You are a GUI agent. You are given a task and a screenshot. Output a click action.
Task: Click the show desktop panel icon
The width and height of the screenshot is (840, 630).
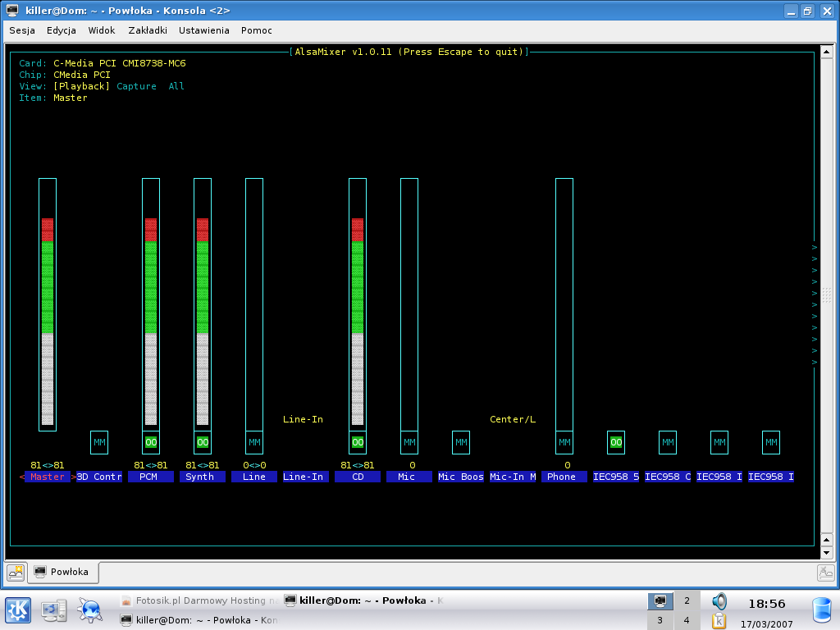point(54,610)
